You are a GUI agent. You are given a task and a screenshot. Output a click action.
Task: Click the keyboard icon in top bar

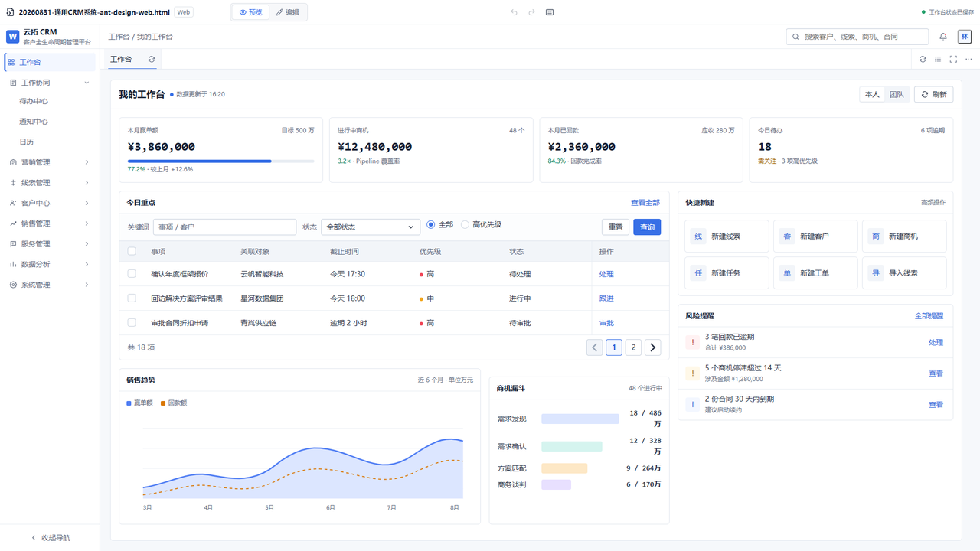(x=550, y=12)
